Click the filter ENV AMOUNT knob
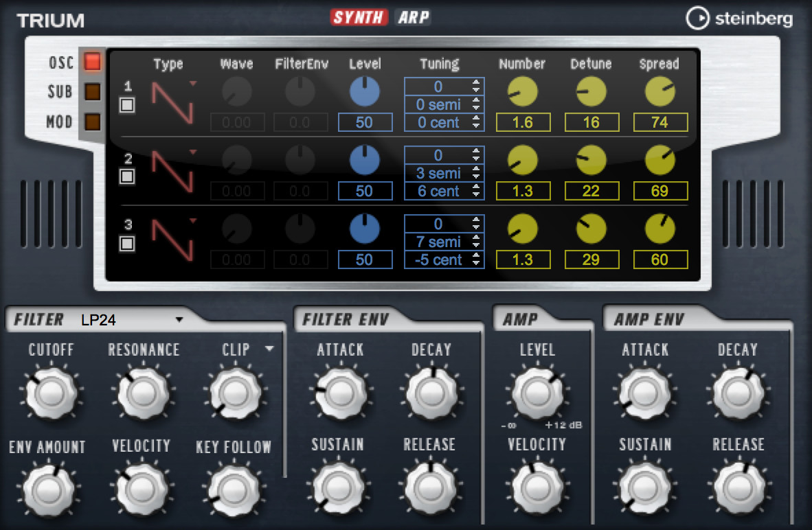 pyautogui.click(x=48, y=490)
